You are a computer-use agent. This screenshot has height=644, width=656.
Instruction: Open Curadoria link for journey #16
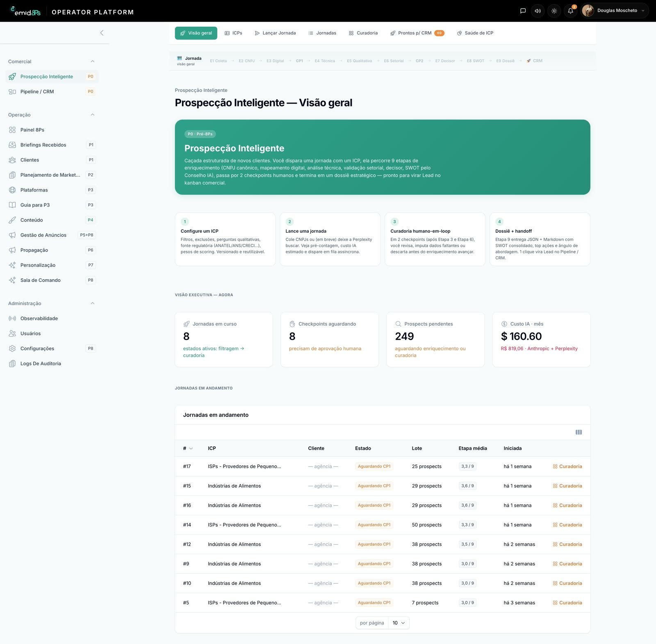[567, 505]
